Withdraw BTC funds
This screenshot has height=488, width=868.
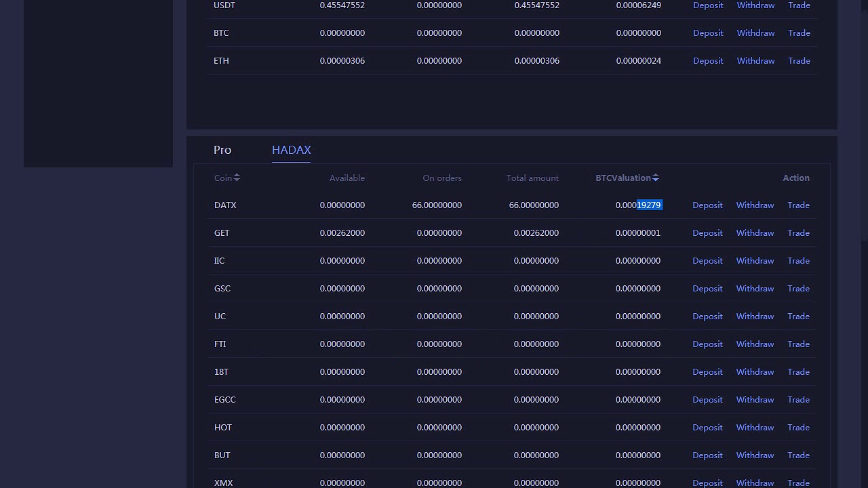click(755, 33)
